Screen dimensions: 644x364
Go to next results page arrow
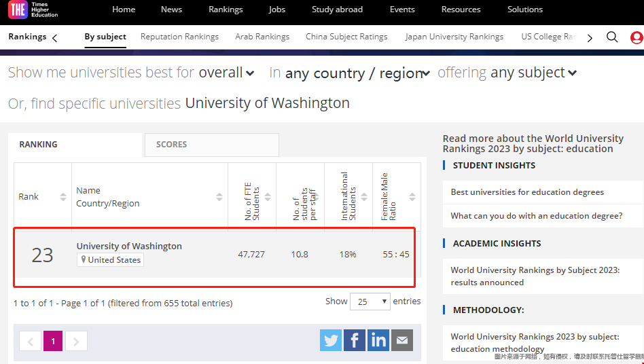pyautogui.click(x=76, y=341)
